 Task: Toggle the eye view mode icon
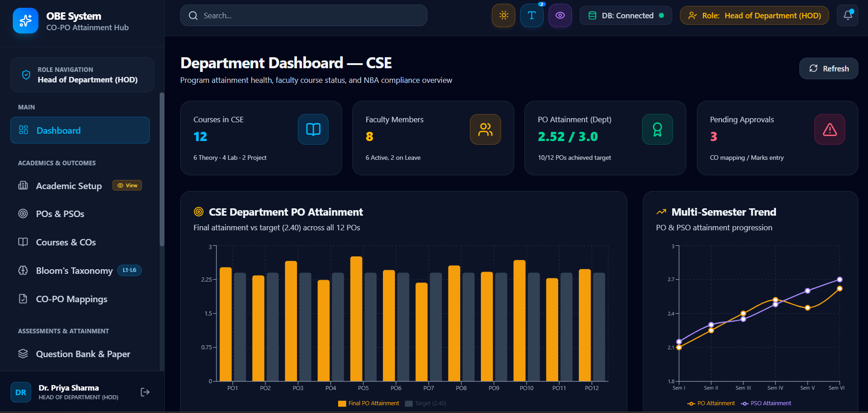(x=560, y=16)
